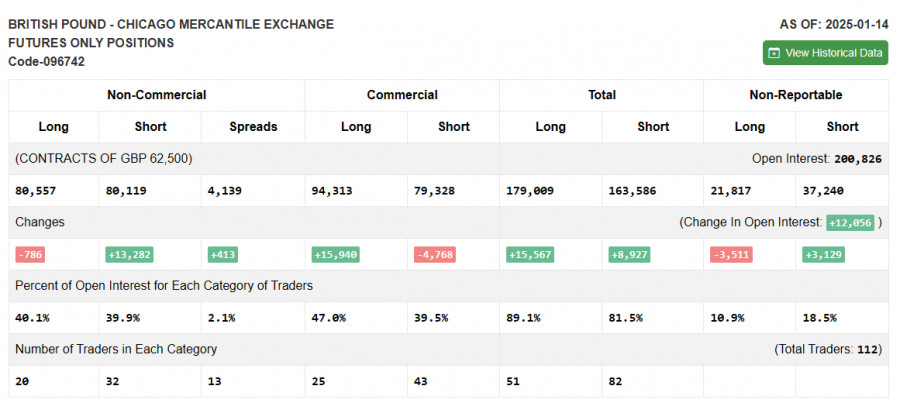
Task: Select the Non-Commercial column group header
Action: click(x=157, y=95)
